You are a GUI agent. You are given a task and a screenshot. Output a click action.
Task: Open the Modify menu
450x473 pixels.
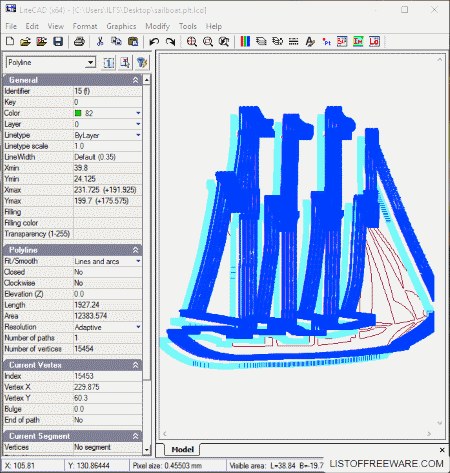click(157, 26)
